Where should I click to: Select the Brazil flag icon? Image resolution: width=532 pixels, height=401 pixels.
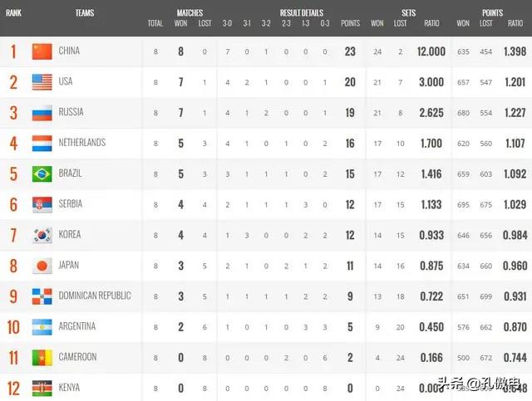[42, 174]
